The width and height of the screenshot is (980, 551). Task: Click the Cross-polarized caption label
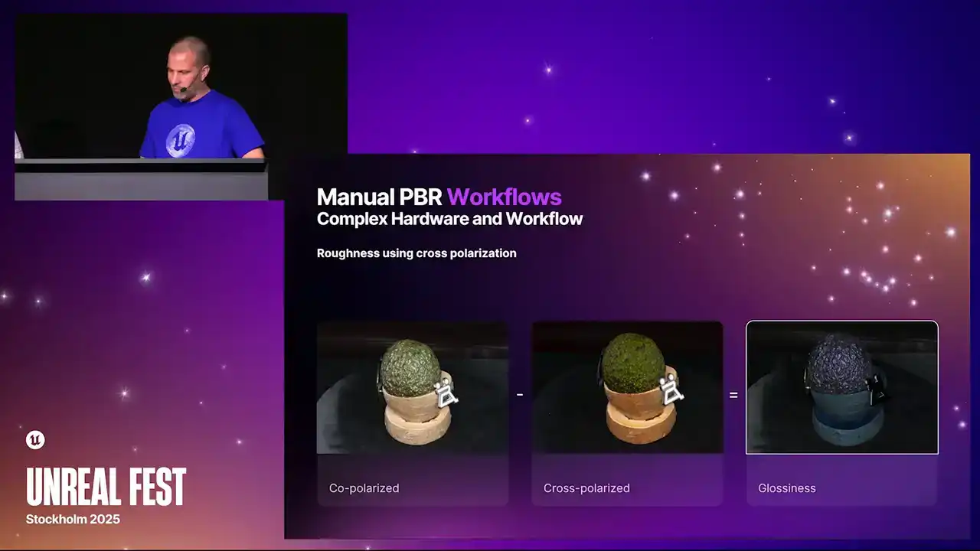point(586,488)
